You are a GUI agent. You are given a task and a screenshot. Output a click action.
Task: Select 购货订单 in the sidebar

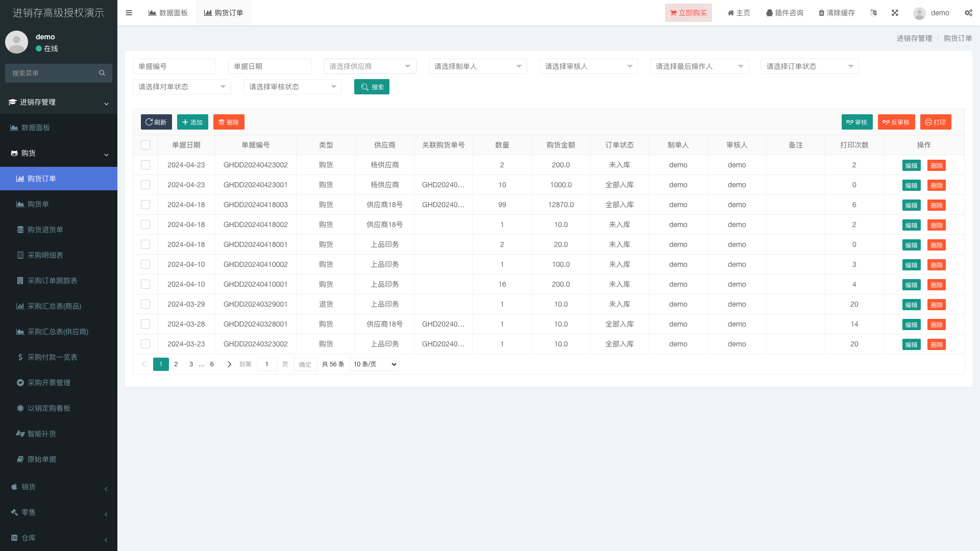pyautogui.click(x=59, y=179)
